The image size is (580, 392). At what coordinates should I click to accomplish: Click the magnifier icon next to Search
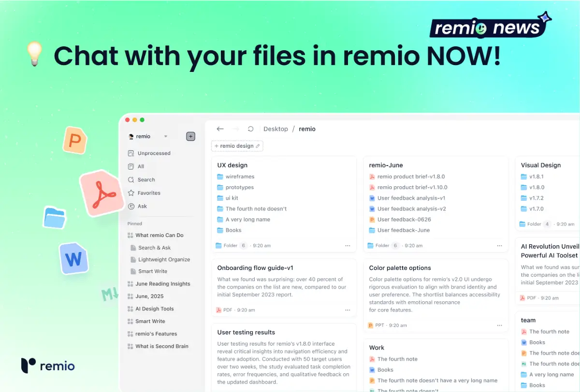pos(130,180)
